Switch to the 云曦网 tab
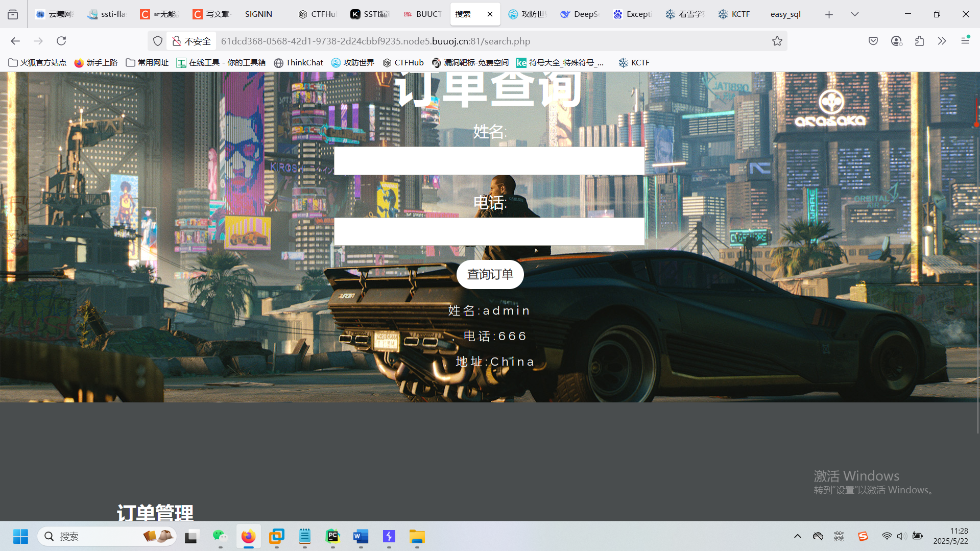Screen dimensions: 980x551 [x=55, y=14]
